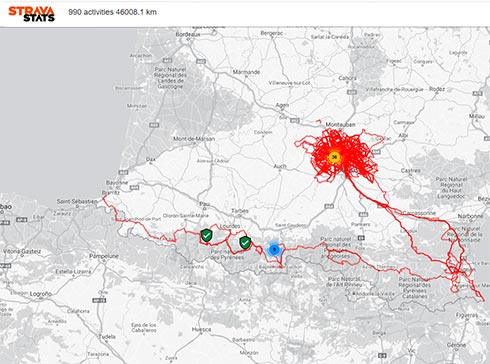The image size is (490, 364).
Task: Click the road shield icon near Mont-de-Marsan
Action: 154,125
